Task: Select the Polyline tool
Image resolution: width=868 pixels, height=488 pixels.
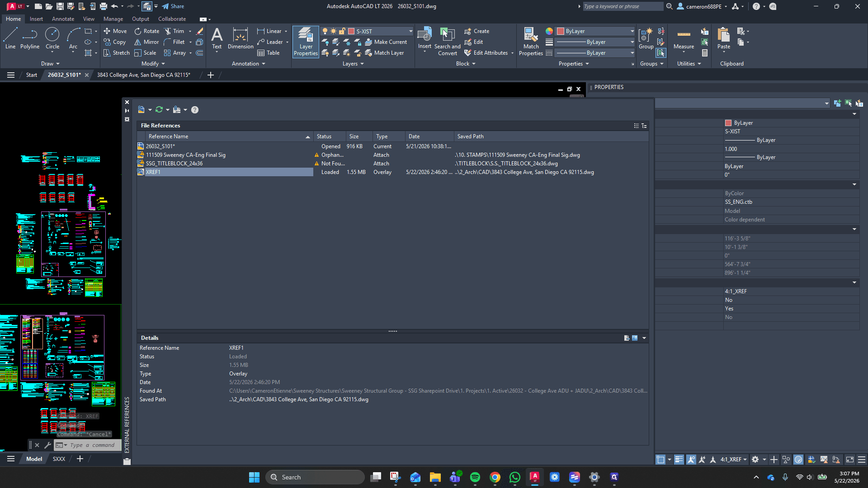Action: (30, 38)
